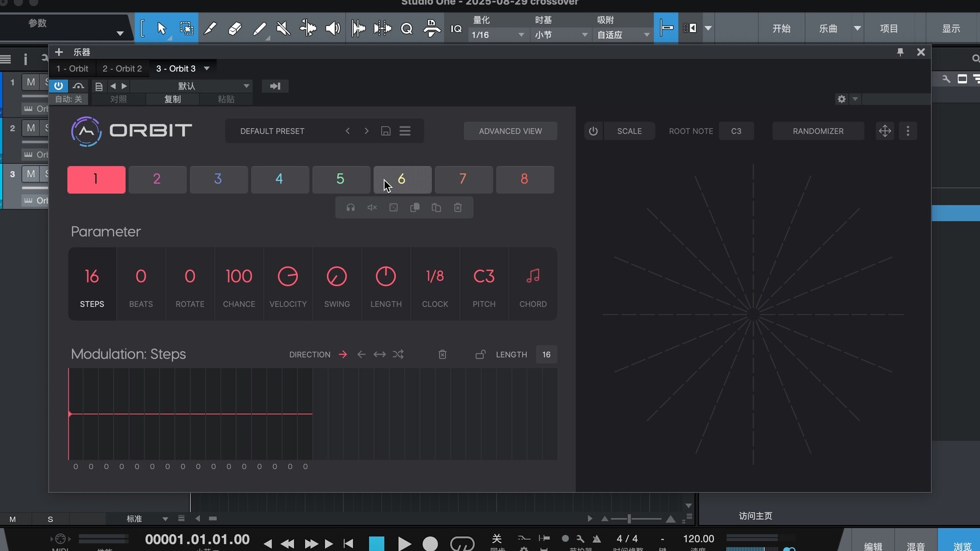Set modulation direction to backward arrow
This screenshot has width=980, height=551.
[x=361, y=355]
